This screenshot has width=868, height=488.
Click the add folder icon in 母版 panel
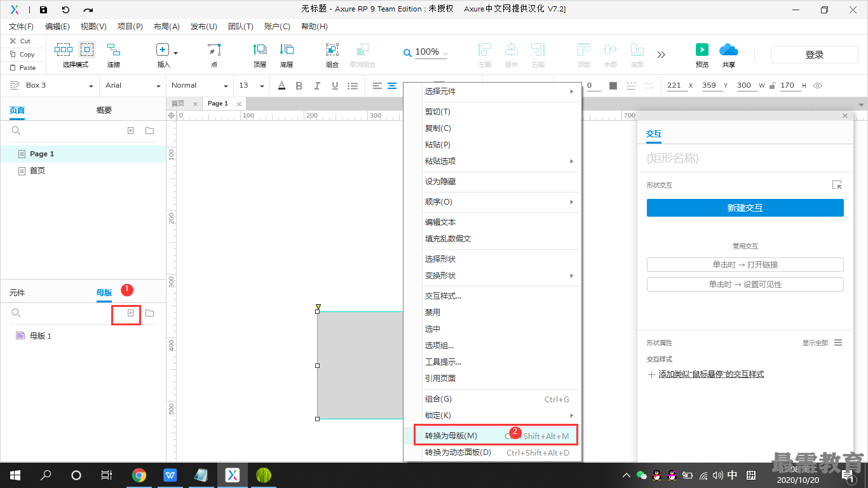tap(150, 313)
